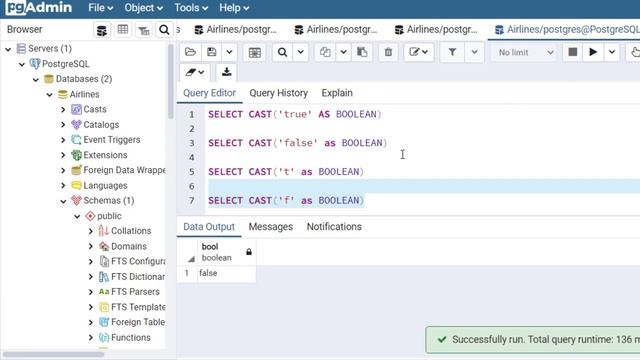Expand the Languages tree node

click(x=63, y=186)
